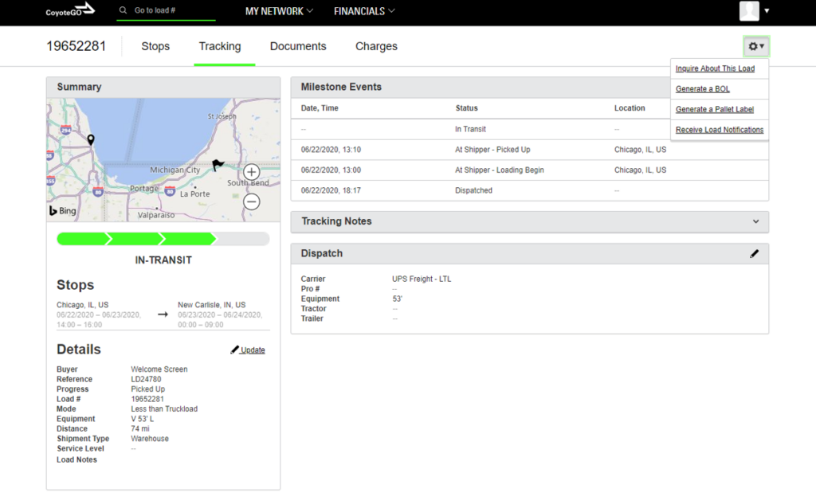Open the FINANCIALS dropdown
Viewport: 816px width, 504px height.
tap(364, 11)
